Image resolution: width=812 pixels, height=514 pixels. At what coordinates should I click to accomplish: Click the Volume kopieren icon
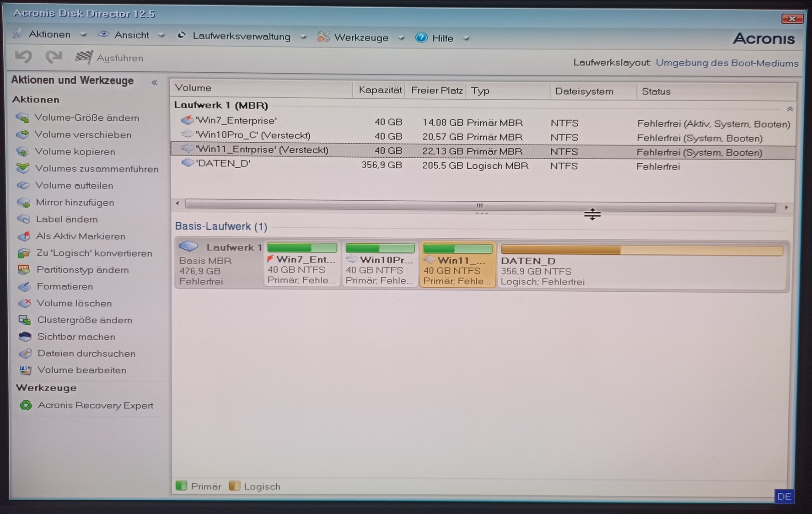[x=22, y=152]
